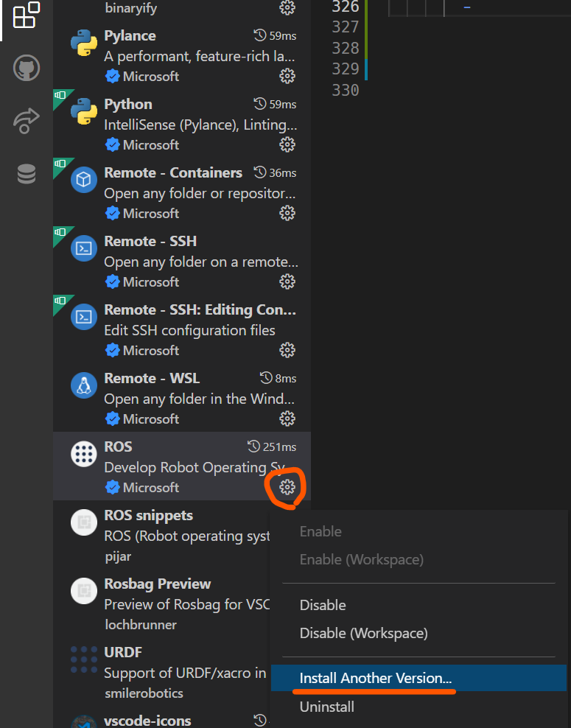This screenshot has width=571, height=728.
Task: Choose Uninstall from the context menu
Action: [326, 707]
